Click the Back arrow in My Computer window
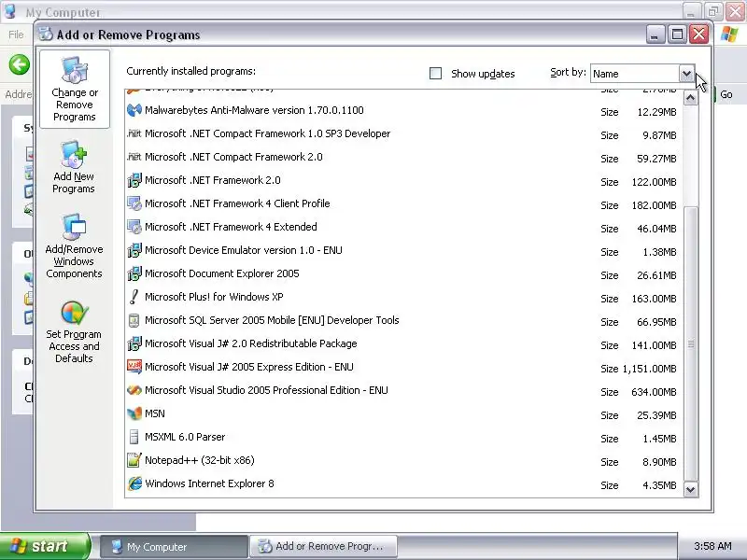 19,64
